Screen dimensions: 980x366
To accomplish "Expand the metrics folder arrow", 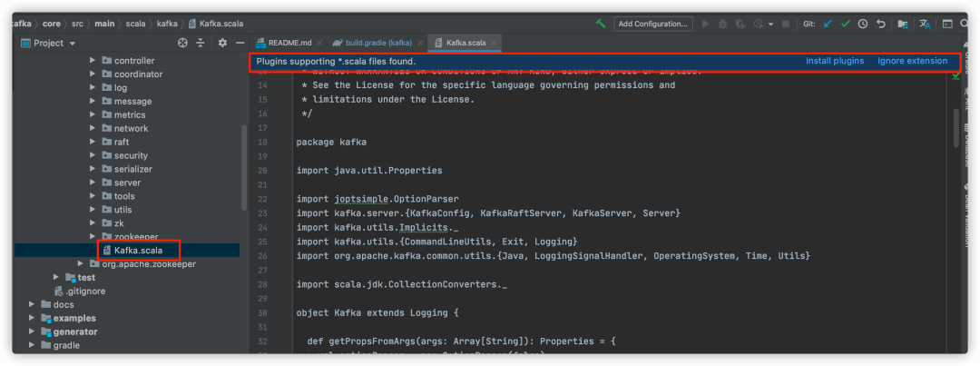I will [93, 114].
